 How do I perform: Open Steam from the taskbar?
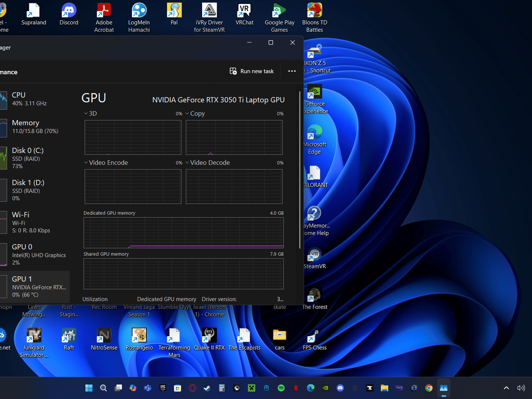coord(207,388)
